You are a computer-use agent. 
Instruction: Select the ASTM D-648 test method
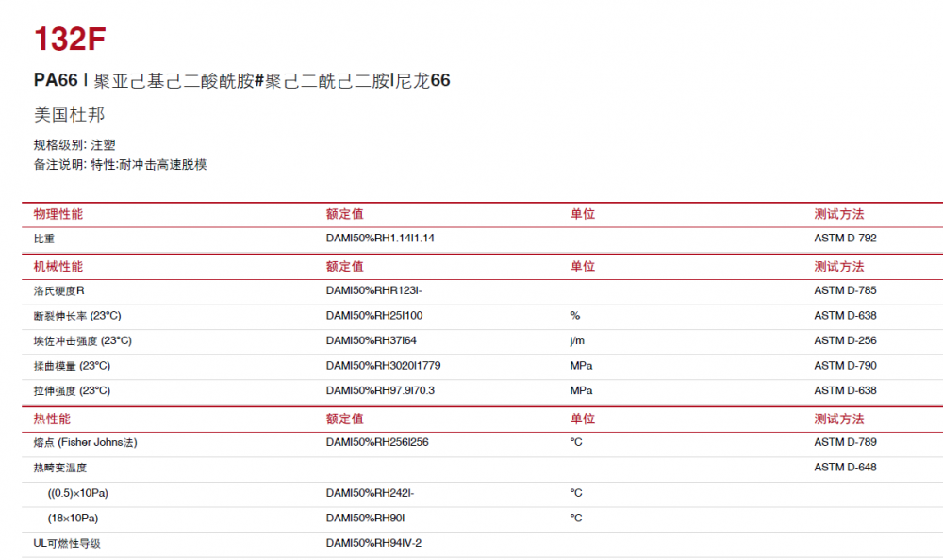(x=845, y=467)
